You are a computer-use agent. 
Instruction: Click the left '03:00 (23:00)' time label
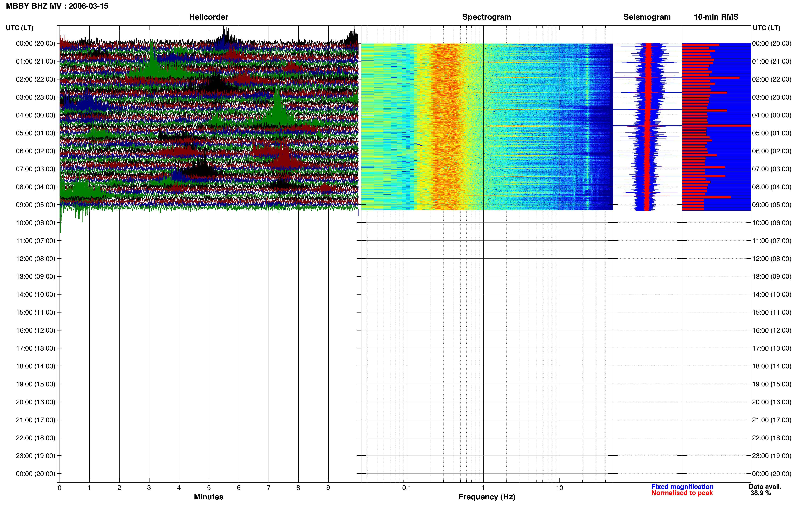36,97
